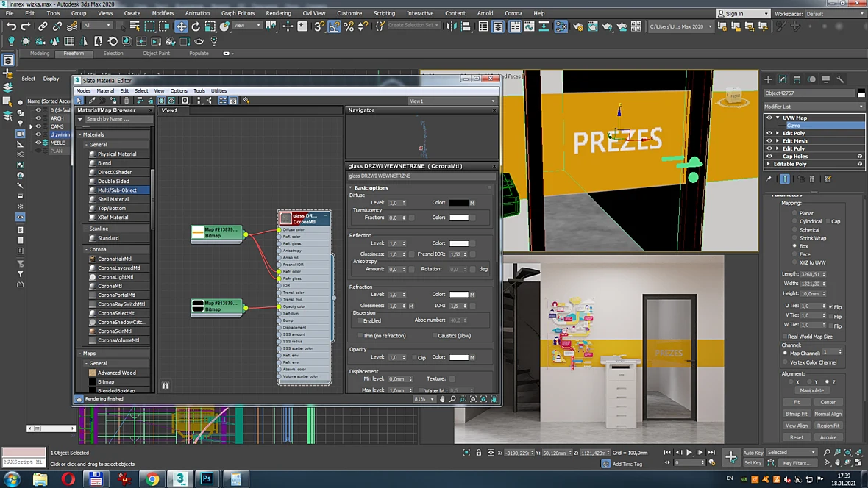
Task: Open the Rendering menu
Action: click(279, 13)
